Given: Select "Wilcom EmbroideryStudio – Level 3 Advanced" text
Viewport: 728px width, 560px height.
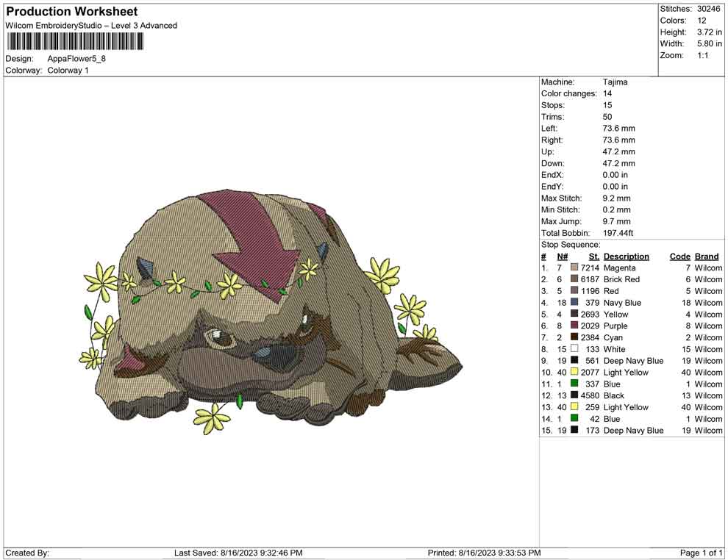Looking at the screenshot, I should pos(91,26).
